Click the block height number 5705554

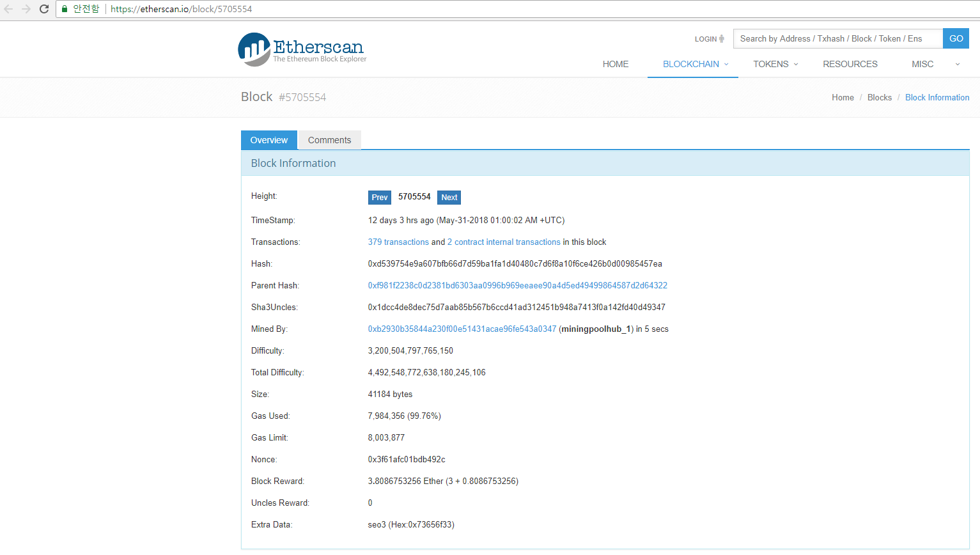coord(414,197)
